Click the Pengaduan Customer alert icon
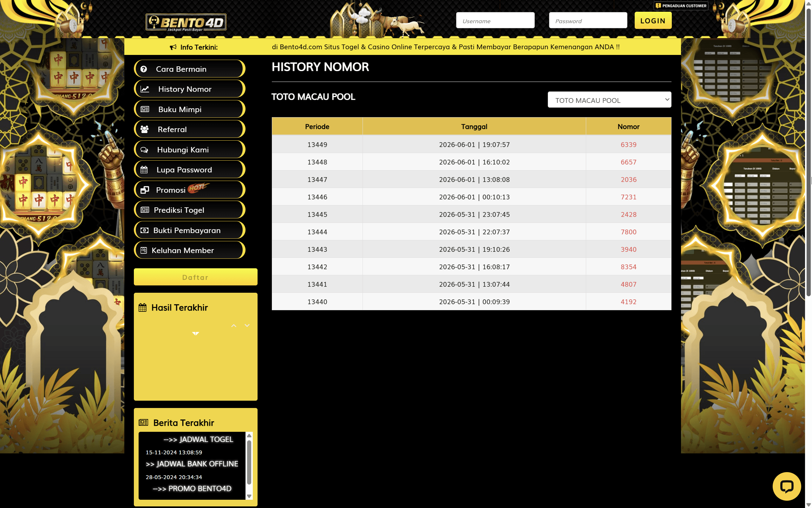The width and height of the screenshot is (812, 508). (x=658, y=6)
